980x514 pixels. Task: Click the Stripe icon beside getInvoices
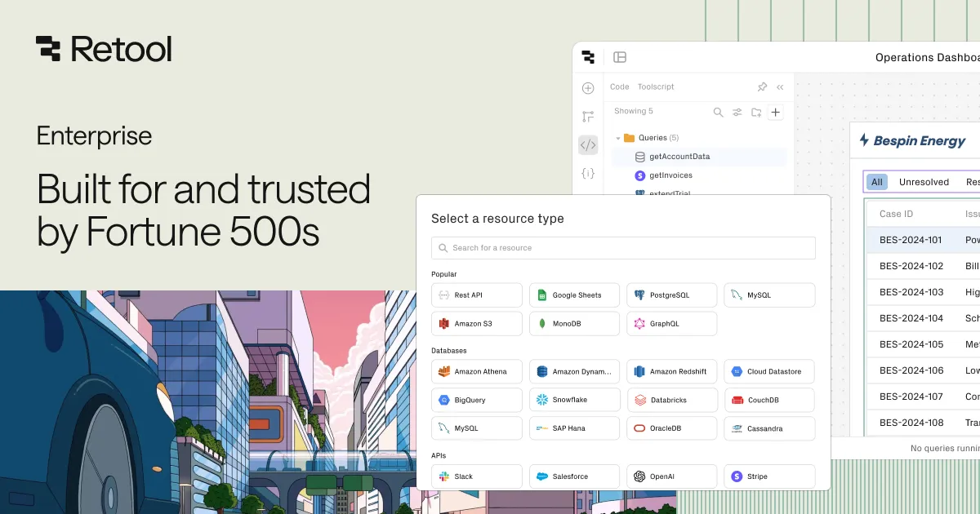[x=640, y=175]
